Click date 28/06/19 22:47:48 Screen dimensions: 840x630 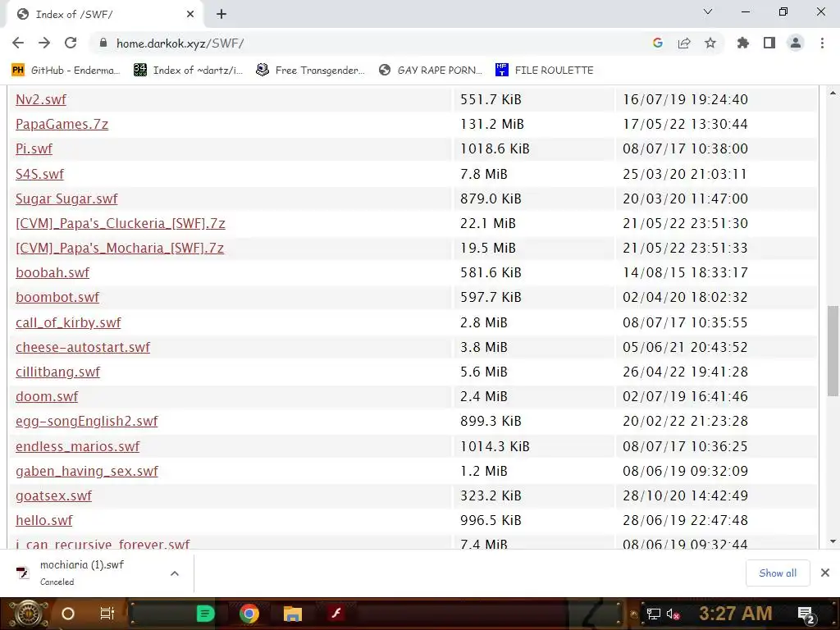click(x=685, y=520)
